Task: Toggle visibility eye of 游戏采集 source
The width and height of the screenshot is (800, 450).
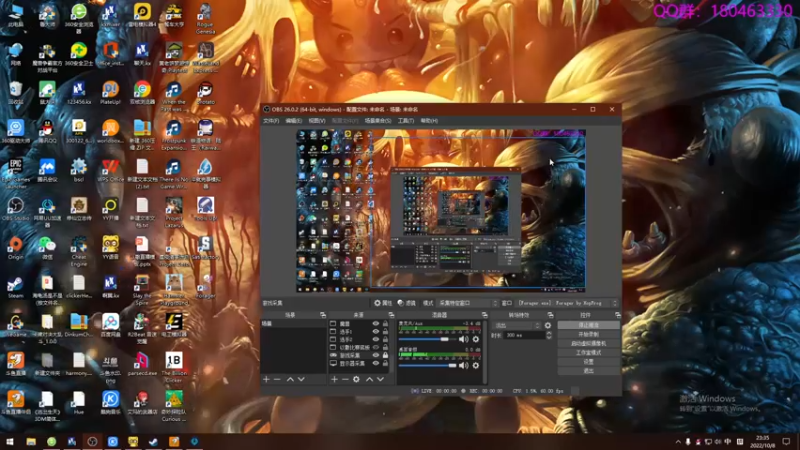Action: [x=376, y=355]
